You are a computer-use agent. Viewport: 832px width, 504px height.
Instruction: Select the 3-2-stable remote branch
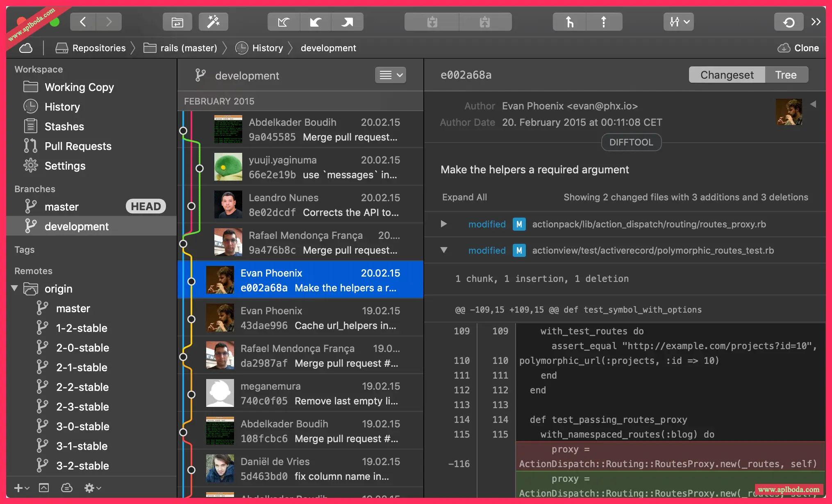(x=82, y=466)
